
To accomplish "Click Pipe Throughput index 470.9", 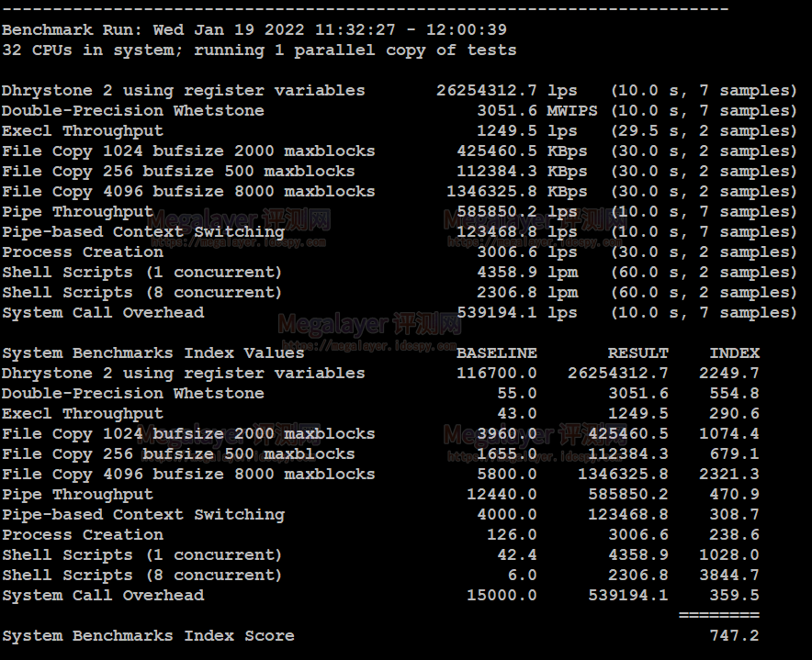I will tap(734, 495).
